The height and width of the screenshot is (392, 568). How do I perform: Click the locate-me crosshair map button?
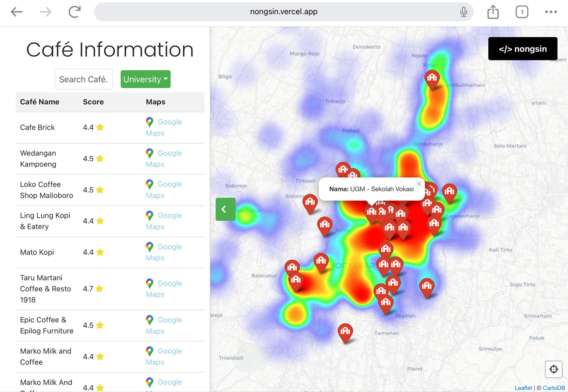554,369
